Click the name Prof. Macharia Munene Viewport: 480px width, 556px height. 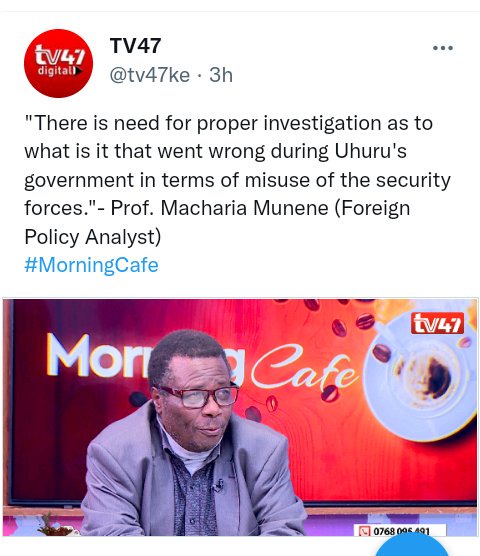point(219,208)
